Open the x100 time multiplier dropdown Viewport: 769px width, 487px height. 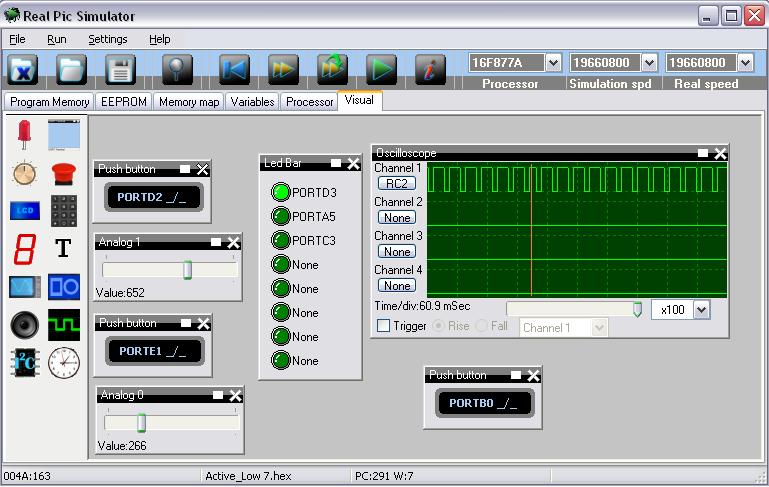pos(702,310)
